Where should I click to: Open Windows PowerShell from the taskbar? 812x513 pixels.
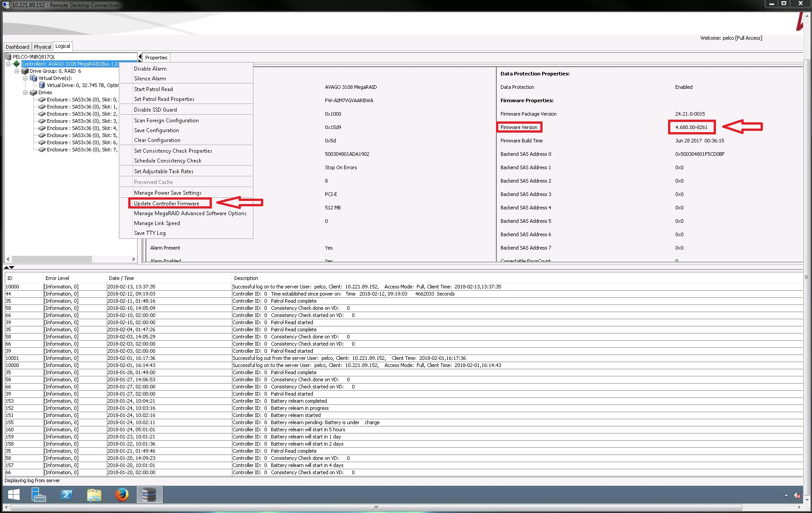(67, 495)
